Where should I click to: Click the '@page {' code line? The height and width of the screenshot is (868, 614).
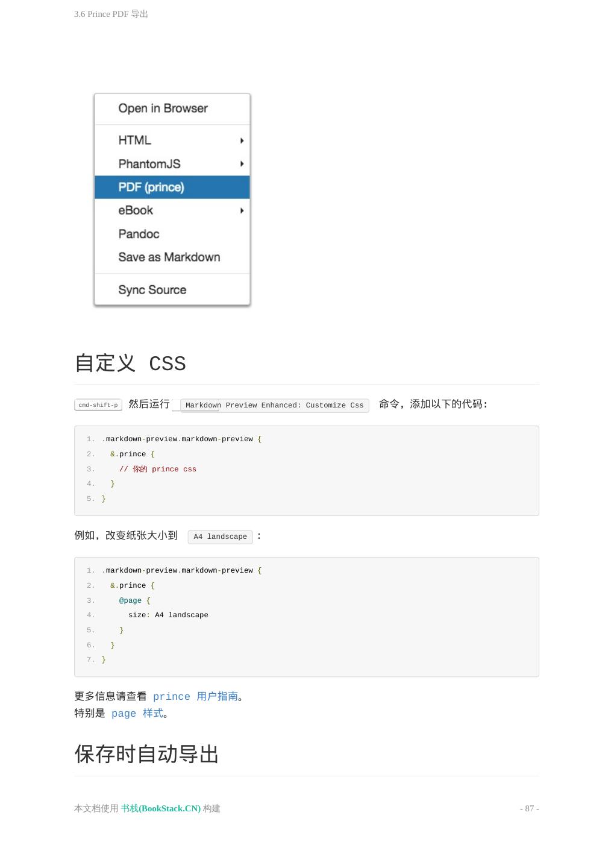134,600
